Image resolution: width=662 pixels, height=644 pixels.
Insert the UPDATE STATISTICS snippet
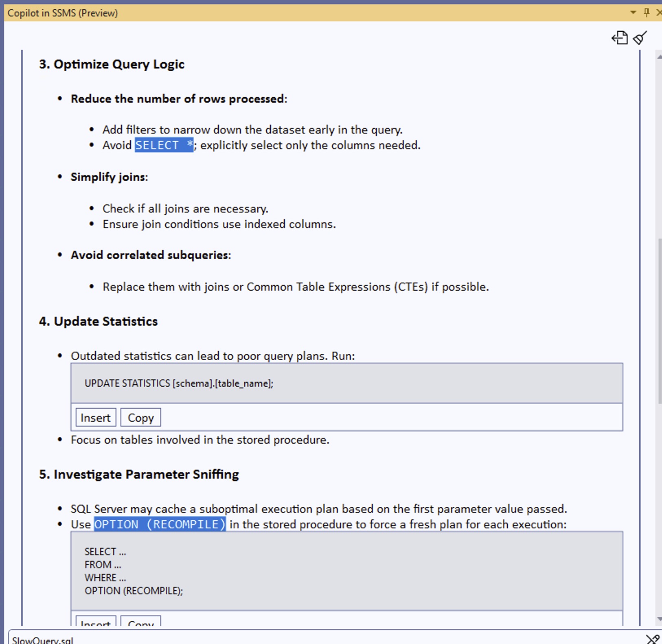95,417
